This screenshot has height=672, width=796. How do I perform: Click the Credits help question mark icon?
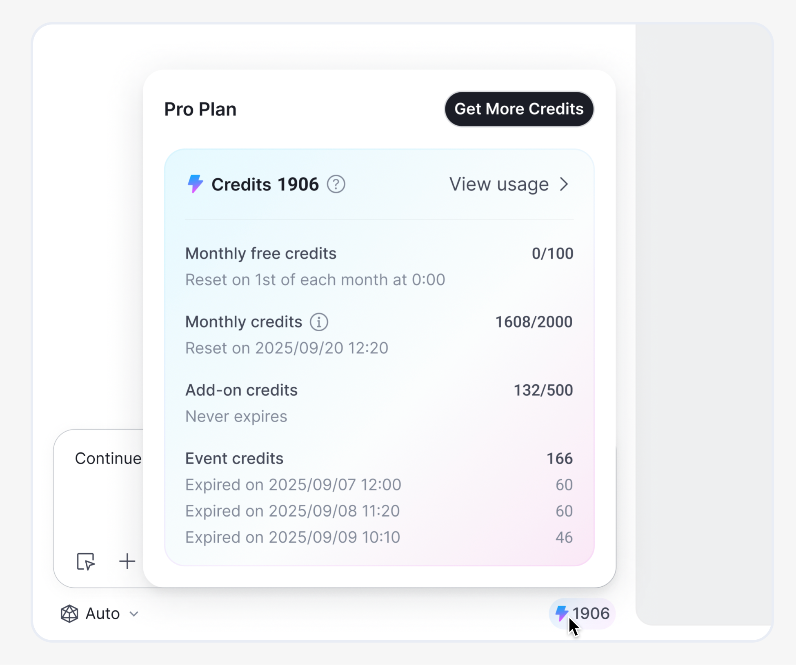pyautogui.click(x=336, y=184)
